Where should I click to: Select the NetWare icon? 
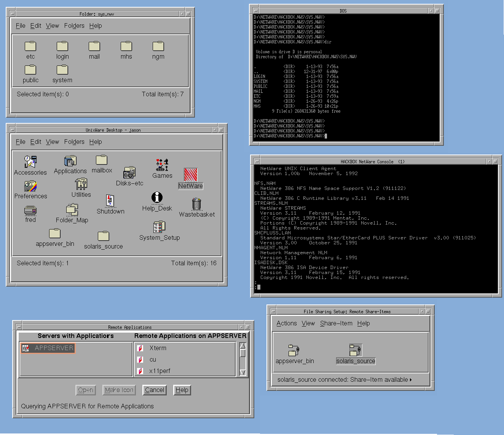pos(191,175)
